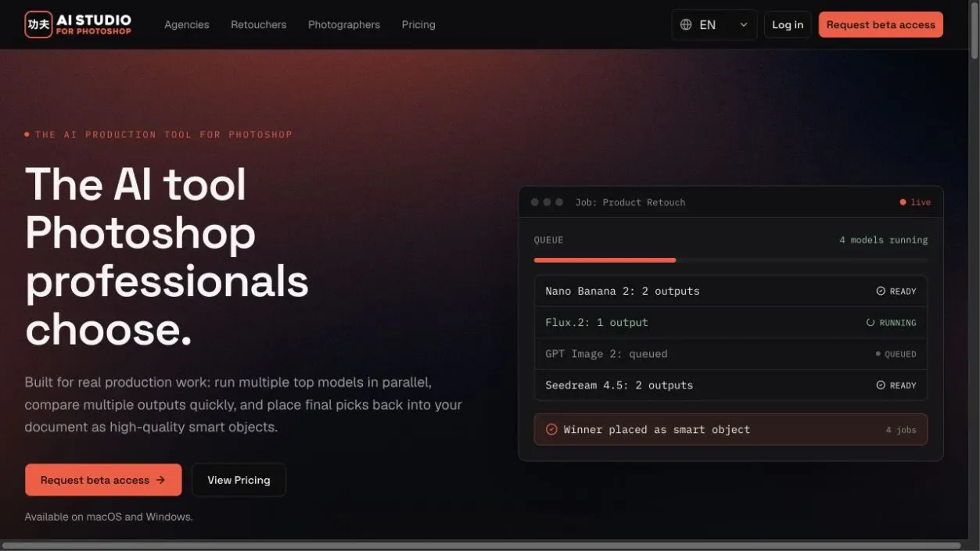Image resolution: width=980 pixels, height=551 pixels.
Task: Click the running spinner icon beside Flux.2
Action: (871, 322)
